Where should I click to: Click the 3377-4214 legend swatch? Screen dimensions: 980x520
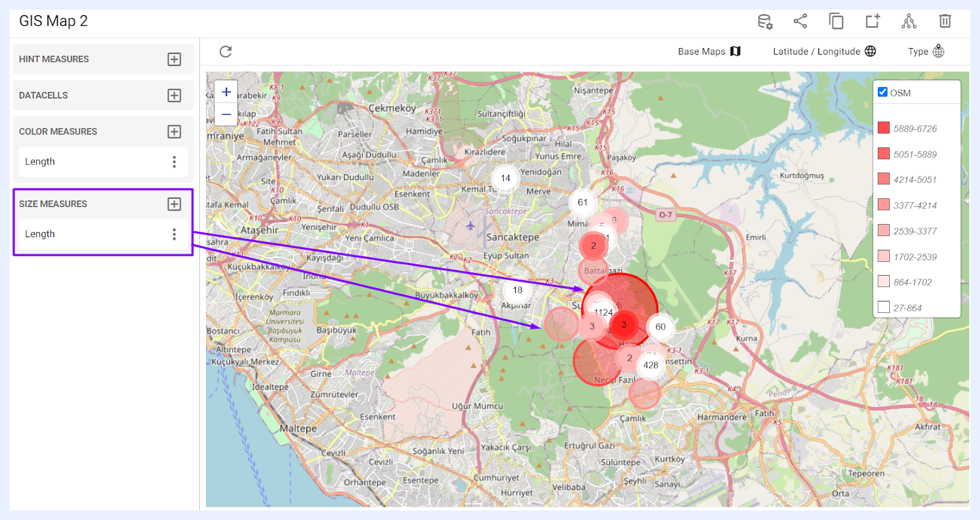tap(884, 205)
